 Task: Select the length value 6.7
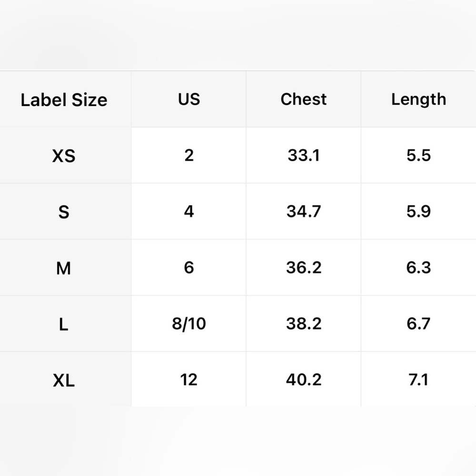[x=418, y=324]
